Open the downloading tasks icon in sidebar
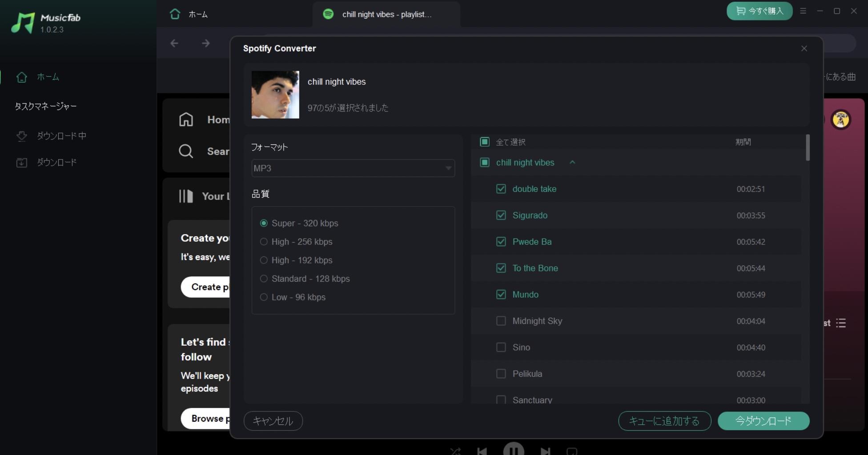The width and height of the screenshot is (868, 455). [21, 136]
